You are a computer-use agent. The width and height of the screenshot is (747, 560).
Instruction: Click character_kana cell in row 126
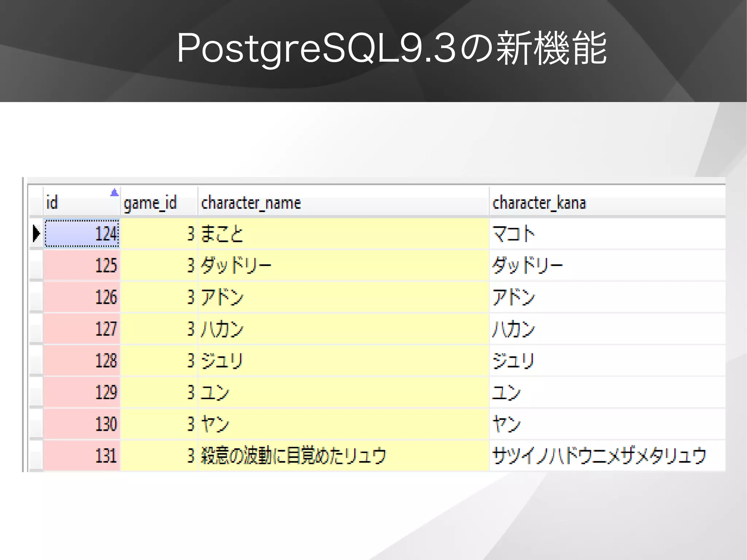[607, 297]
